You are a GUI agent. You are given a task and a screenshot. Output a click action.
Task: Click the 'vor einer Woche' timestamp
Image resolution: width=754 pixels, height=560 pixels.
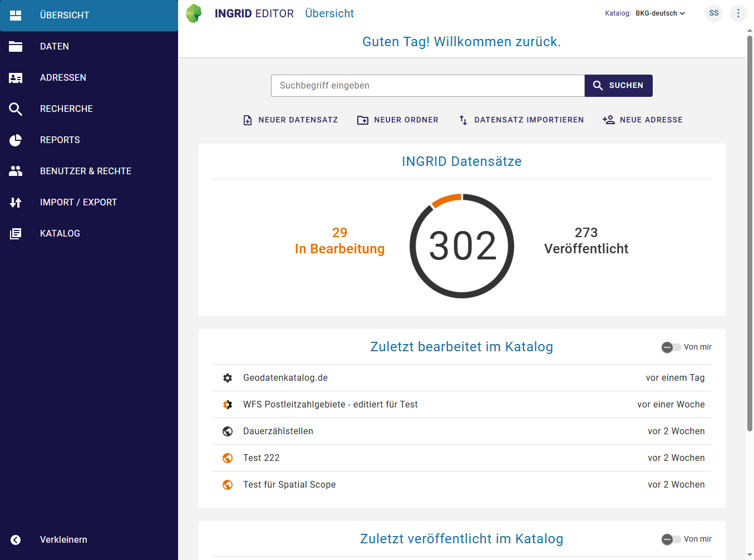[x=671, y=405]
